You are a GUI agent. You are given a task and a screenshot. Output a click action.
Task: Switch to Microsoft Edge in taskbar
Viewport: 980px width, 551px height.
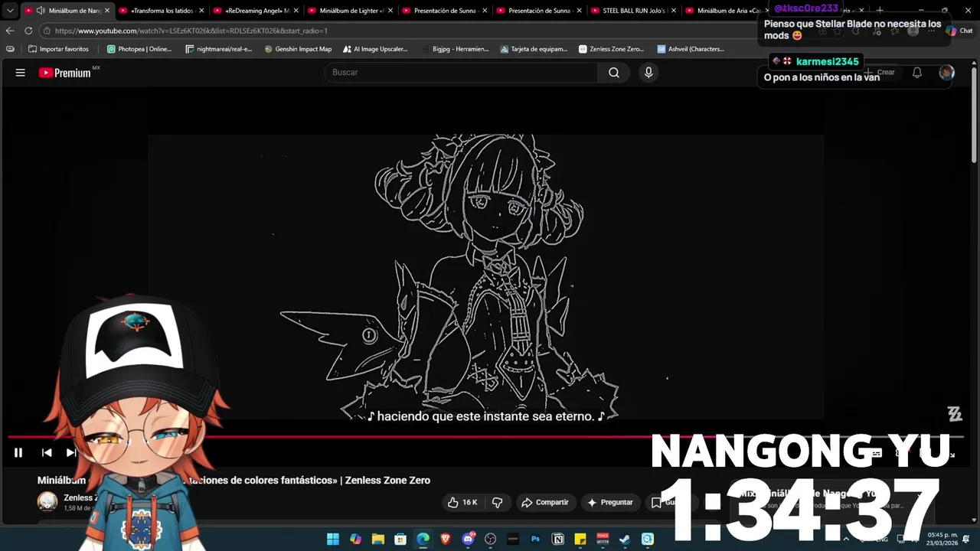[423, 540]
